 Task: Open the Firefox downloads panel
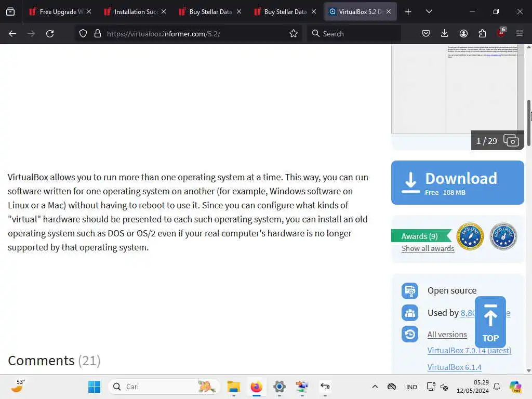coord(445,33)
